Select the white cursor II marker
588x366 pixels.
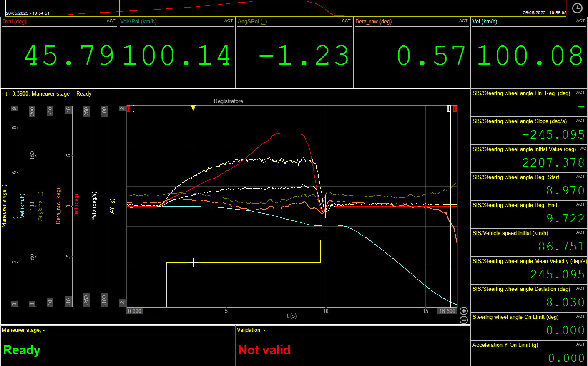coord(449,109)
